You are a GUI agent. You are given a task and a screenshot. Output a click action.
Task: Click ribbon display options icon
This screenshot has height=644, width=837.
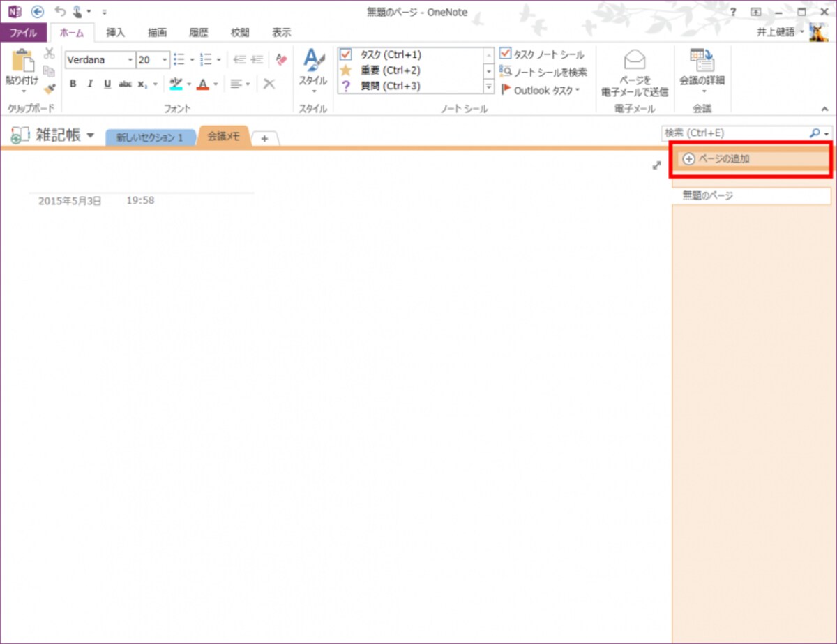[x=756, y=13]
